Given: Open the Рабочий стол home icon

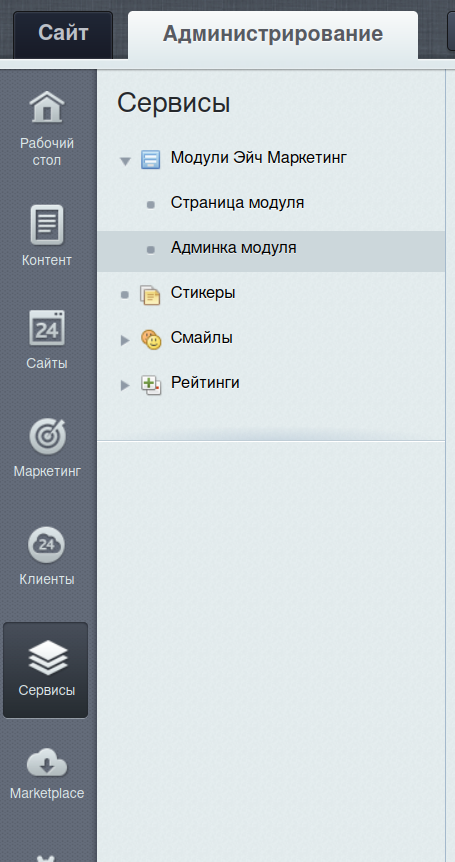Looking at the screenshot, I should (47, 107).
